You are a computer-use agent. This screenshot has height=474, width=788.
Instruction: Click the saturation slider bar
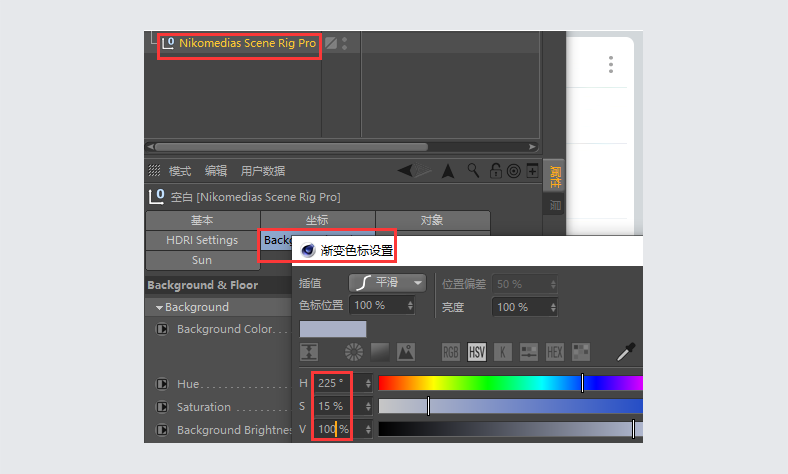click(511, 406)
